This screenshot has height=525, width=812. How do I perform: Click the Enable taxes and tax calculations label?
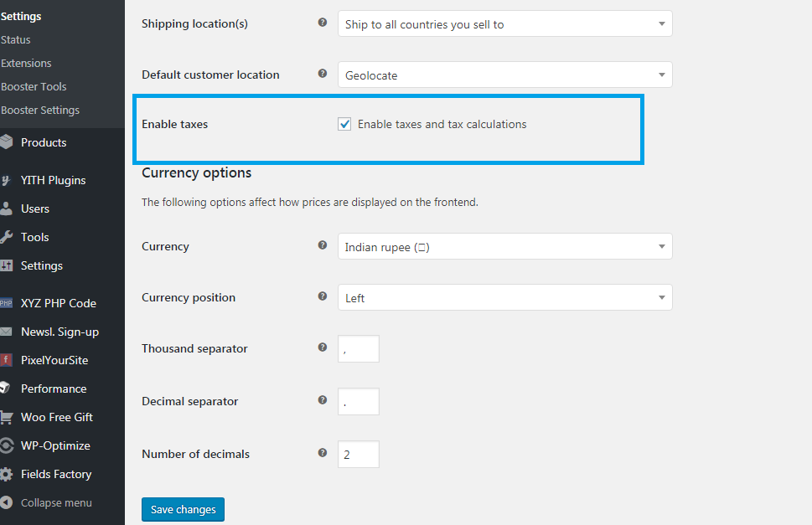(x=442, y=124)
